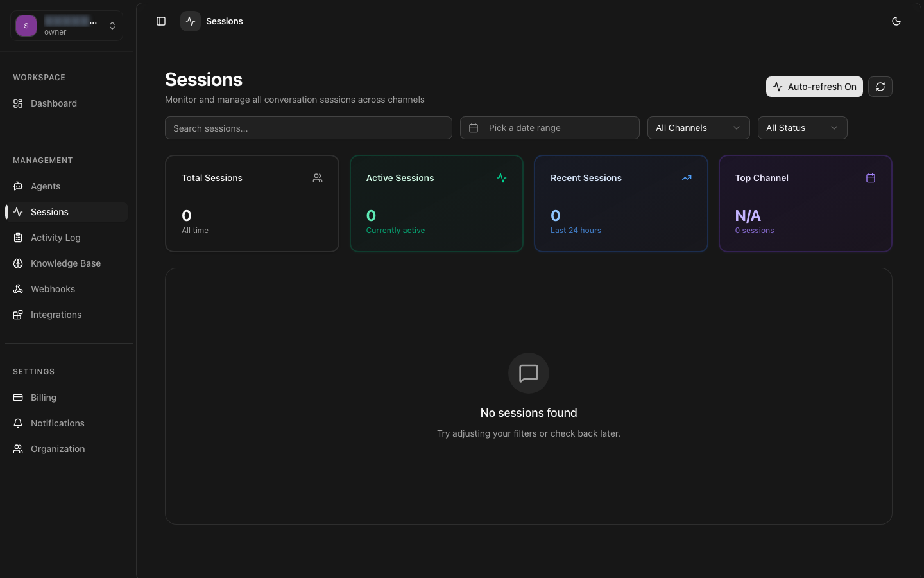Click the Integrations blocks icon

18,315
